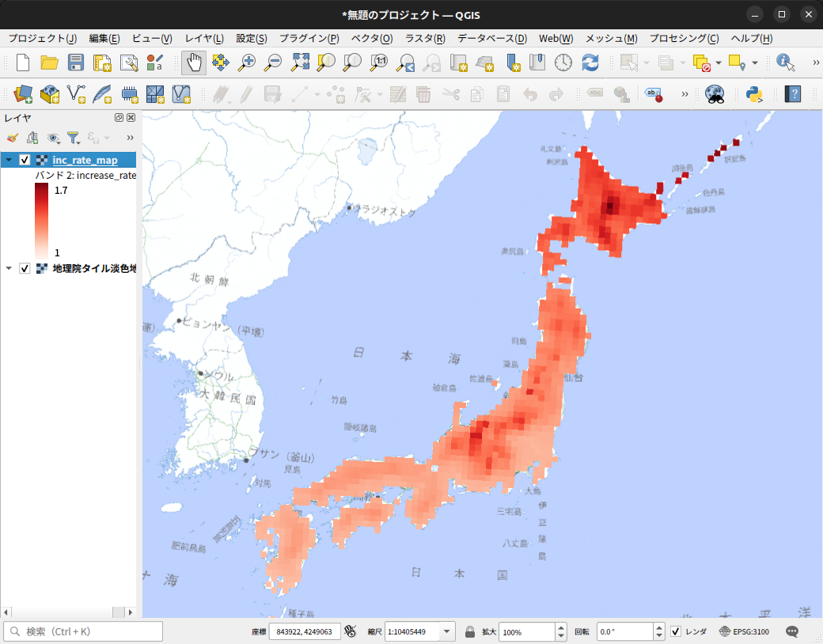This screenshot has height=644, width=823.
Task: Select the Identify Features tool
Action: point(786,63)
